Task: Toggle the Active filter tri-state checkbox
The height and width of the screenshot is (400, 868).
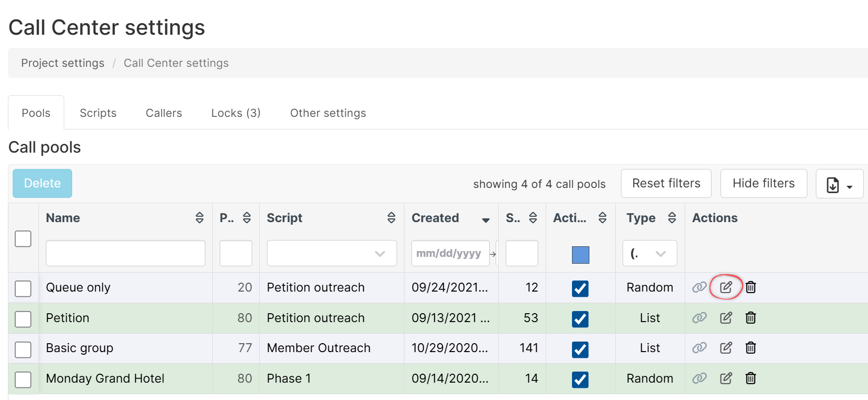Action: [580, 255]
